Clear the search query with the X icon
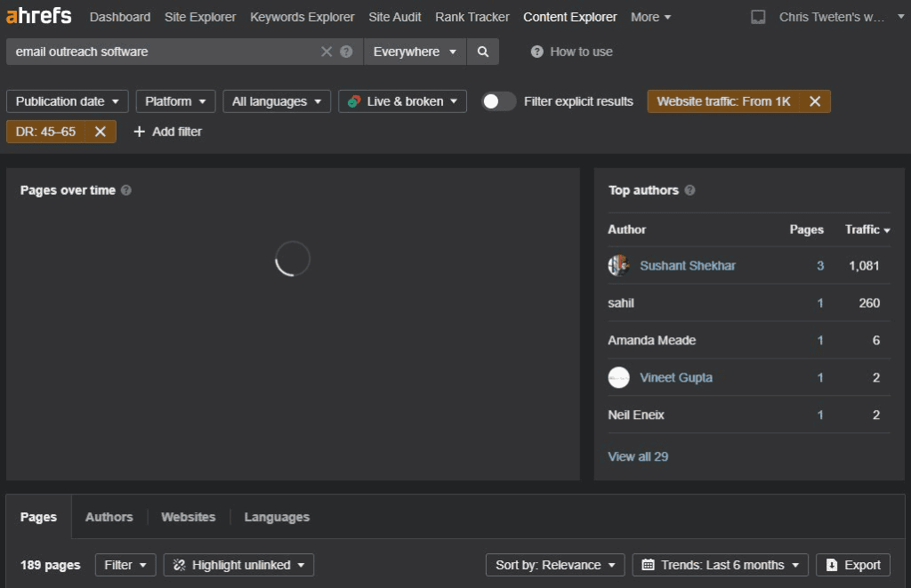The width and height of the screenshot is (911, 588). (327, 52)
